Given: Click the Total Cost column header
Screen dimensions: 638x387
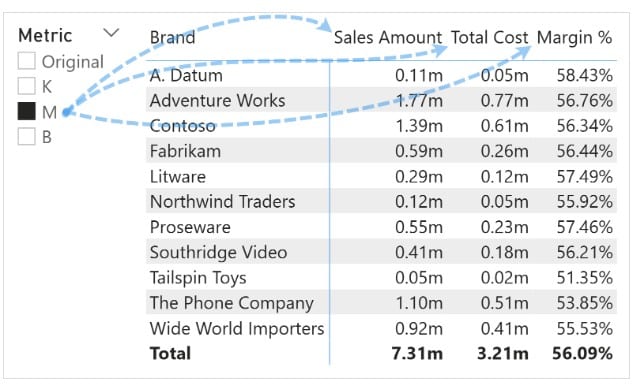Looking at the screenshot, I should pos(489,37).
